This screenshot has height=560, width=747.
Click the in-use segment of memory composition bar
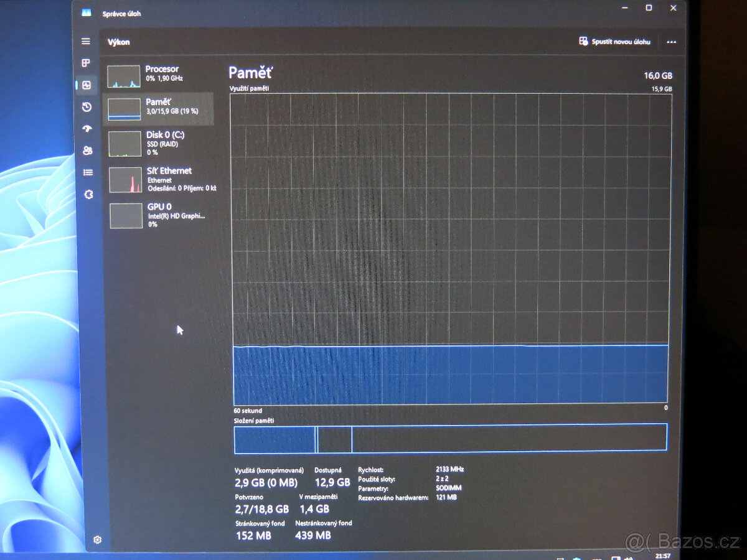[x=274, y=439]
